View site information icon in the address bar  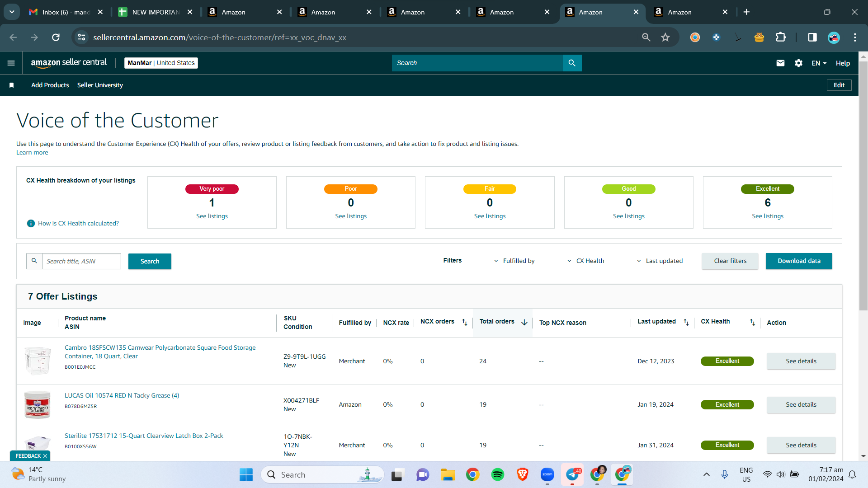click(x=82, y=38)
